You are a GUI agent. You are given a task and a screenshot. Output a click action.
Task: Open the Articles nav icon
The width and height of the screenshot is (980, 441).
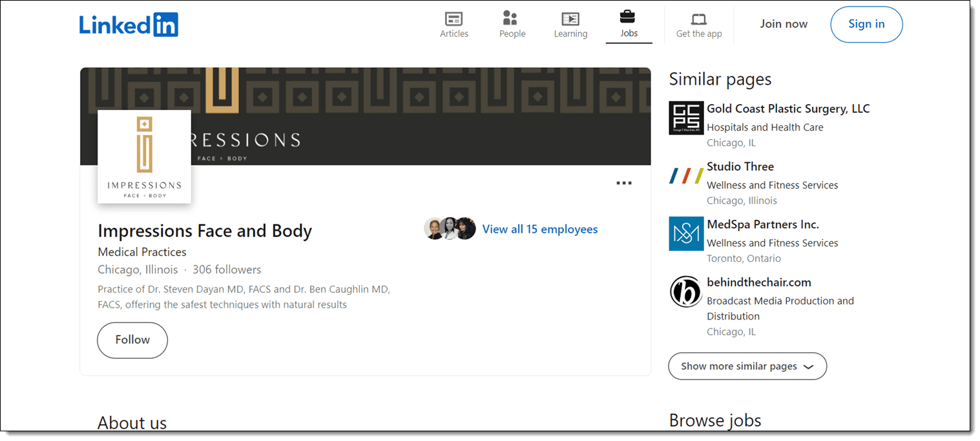click(454, 19)
